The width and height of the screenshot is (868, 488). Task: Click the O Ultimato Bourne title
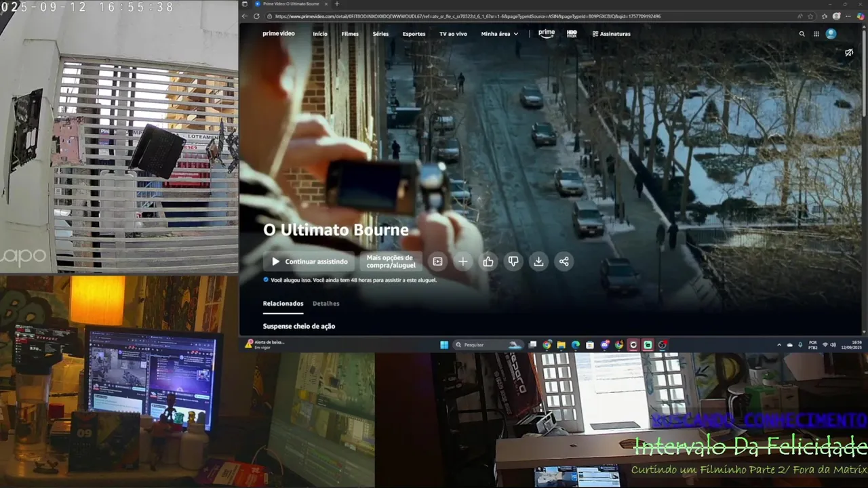point(336,230)
